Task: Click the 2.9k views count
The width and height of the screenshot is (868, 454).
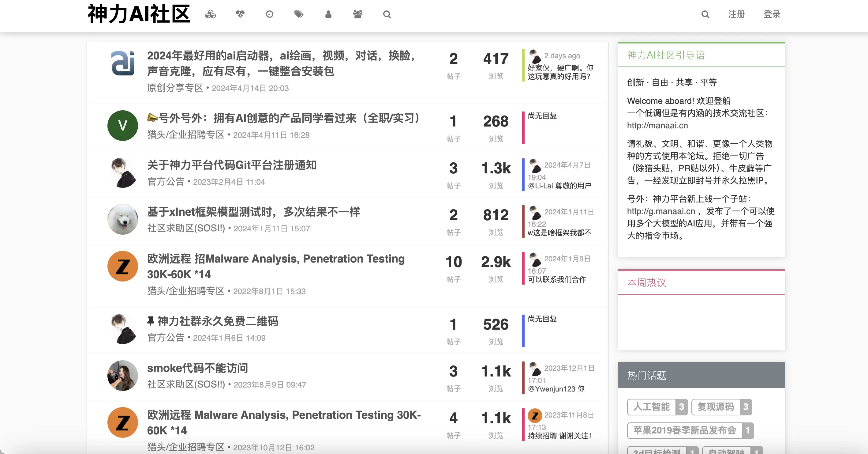Action: coord(496,262)
